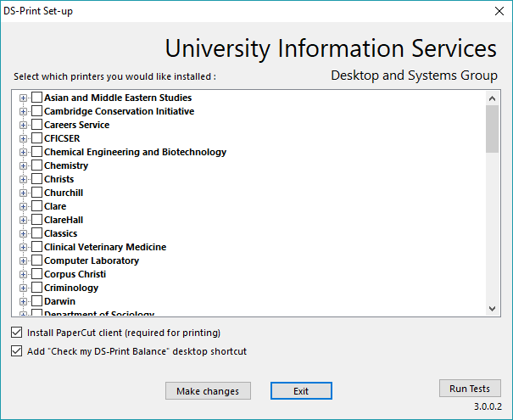Expand the Clare tree node

23,206
